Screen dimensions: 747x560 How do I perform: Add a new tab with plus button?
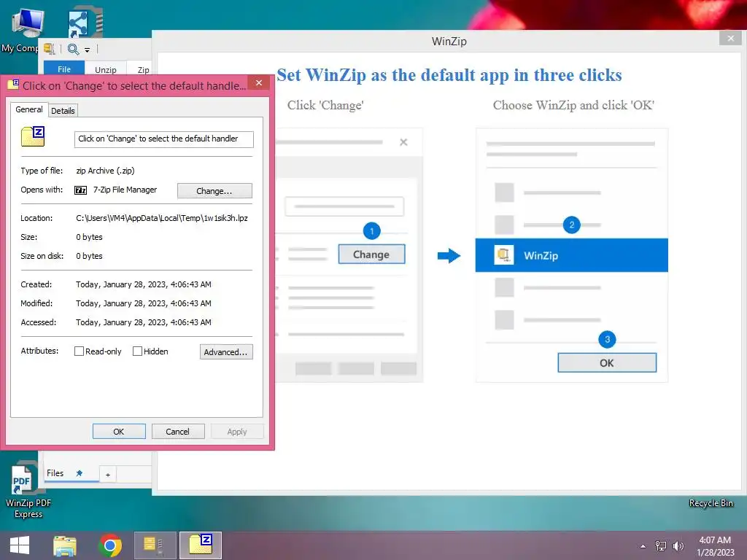108,474
